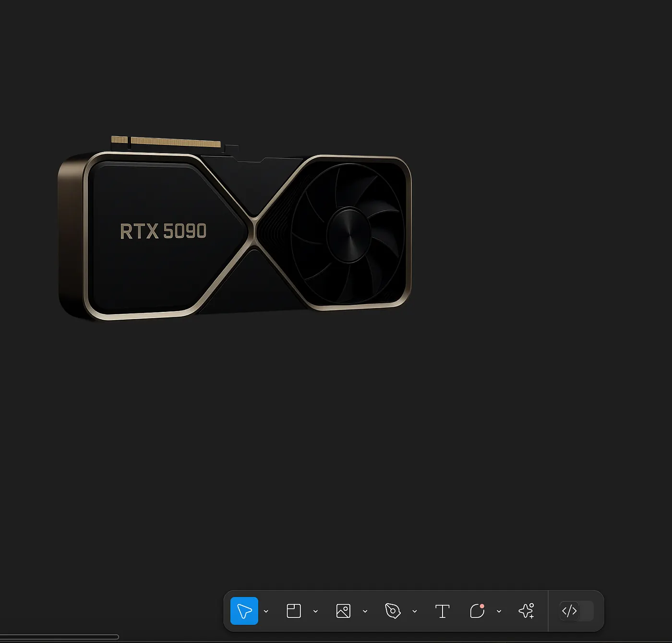This screenshot has width=672, height=643.
Task: Open the Move tool dropdown chevron
Action: coord(266,611)
